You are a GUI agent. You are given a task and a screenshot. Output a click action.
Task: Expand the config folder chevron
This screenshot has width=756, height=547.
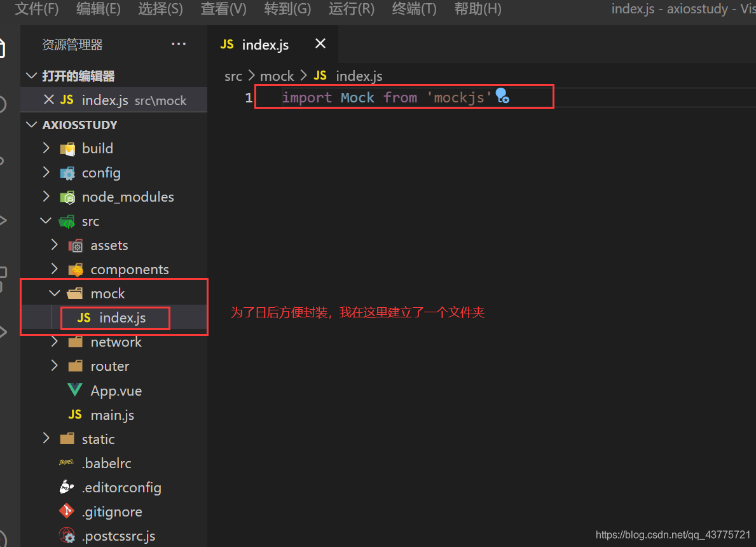tap(46, 172)
